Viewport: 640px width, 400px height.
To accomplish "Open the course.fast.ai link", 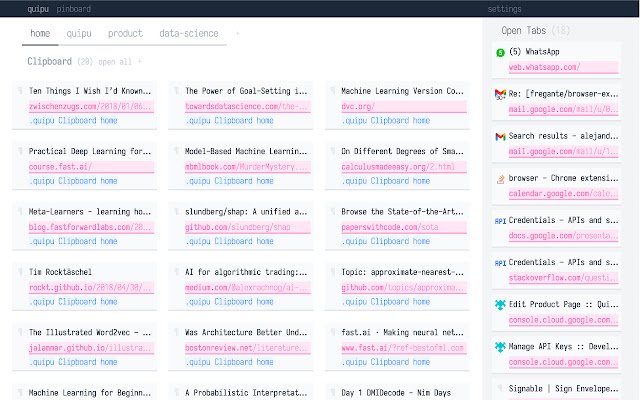I will tap(91, 167).
